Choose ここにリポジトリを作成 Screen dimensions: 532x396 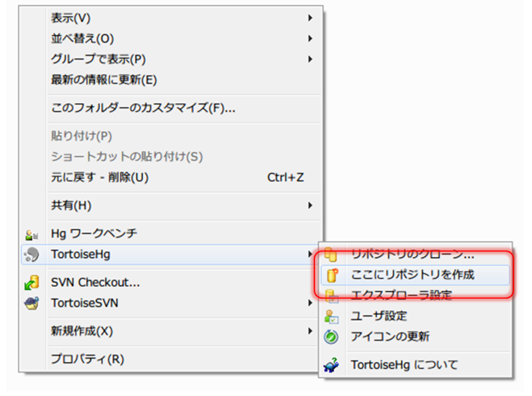415,275
